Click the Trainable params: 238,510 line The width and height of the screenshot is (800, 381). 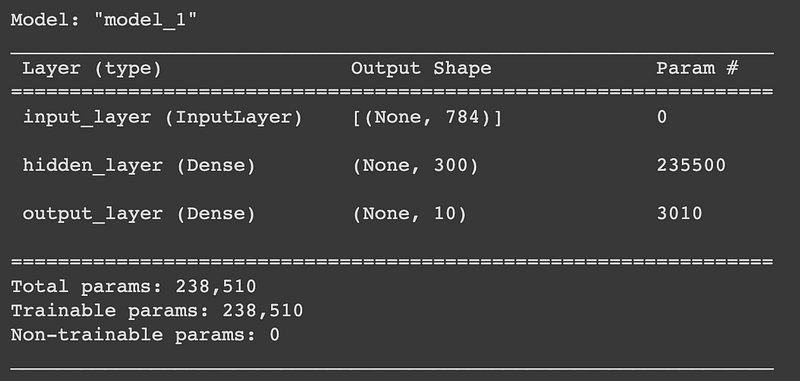coord(157,310)
